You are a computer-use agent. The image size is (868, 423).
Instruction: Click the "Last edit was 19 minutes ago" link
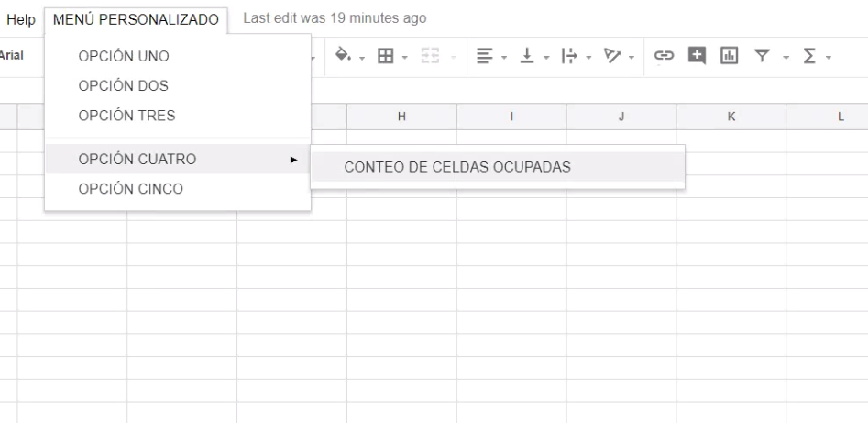[x=335, y=18]
